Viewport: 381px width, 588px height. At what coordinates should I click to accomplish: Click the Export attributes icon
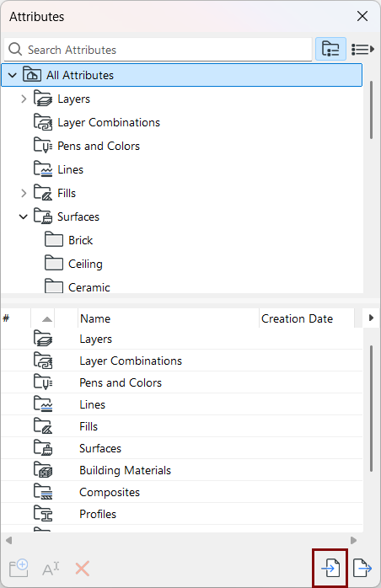362,568
